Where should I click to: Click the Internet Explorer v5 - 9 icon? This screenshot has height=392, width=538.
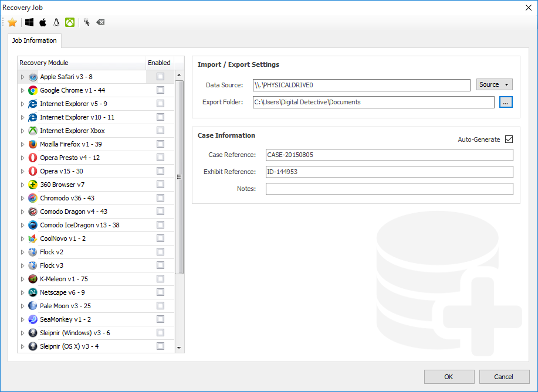pos(33,104)
